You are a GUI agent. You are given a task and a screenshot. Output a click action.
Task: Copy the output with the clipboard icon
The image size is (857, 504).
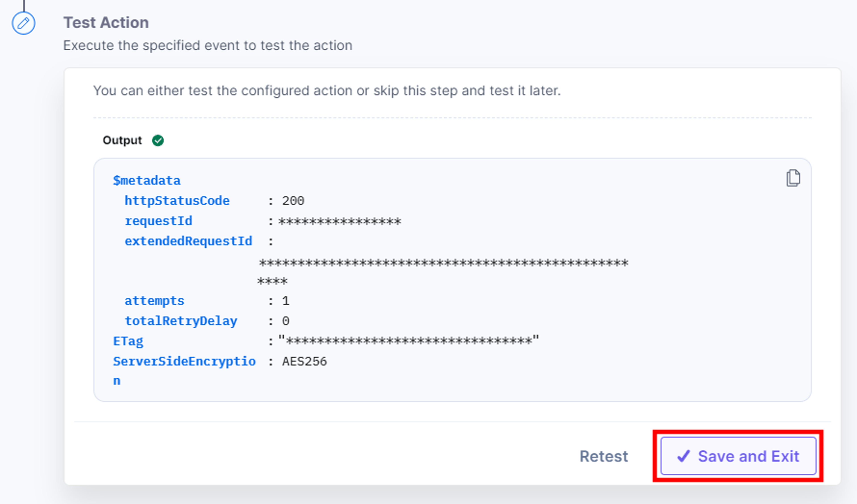pyautogui.click(x=793, y=178)
